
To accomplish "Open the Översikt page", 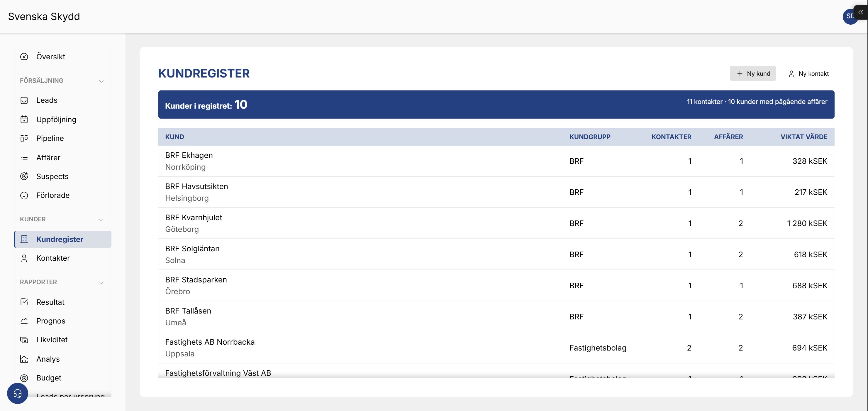I will pyautogui.click(x=63, y=57).
